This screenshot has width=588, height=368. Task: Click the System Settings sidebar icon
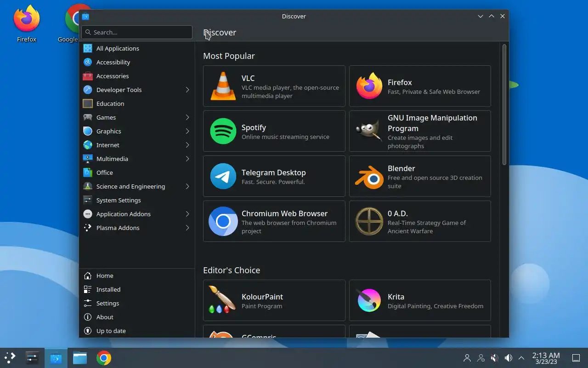point(88,200)
